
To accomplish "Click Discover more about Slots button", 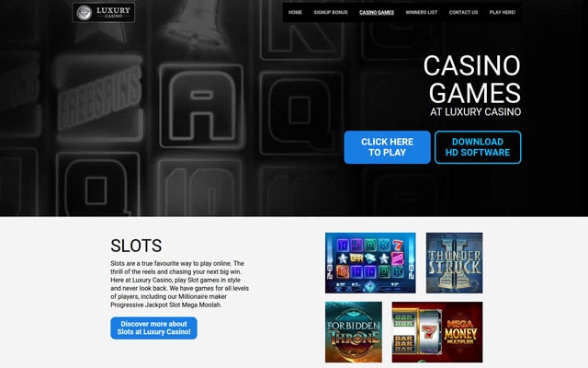I will (x=153, y=328).
